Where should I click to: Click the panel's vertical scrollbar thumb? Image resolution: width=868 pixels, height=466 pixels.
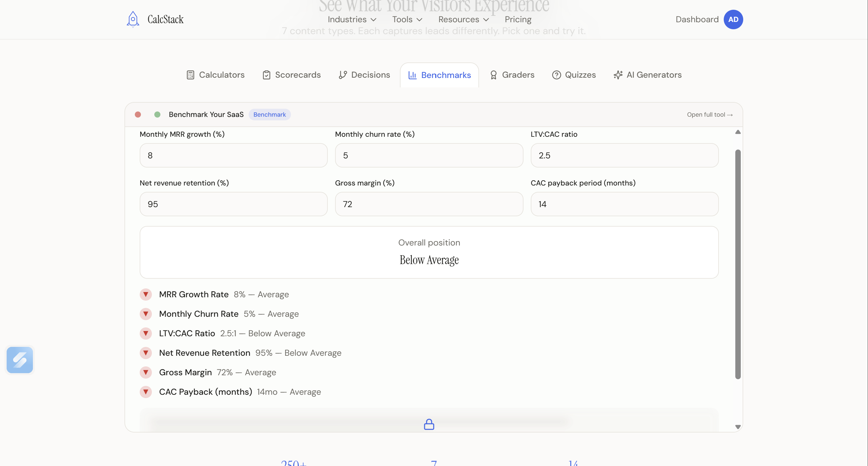click(x=738, y=264)
